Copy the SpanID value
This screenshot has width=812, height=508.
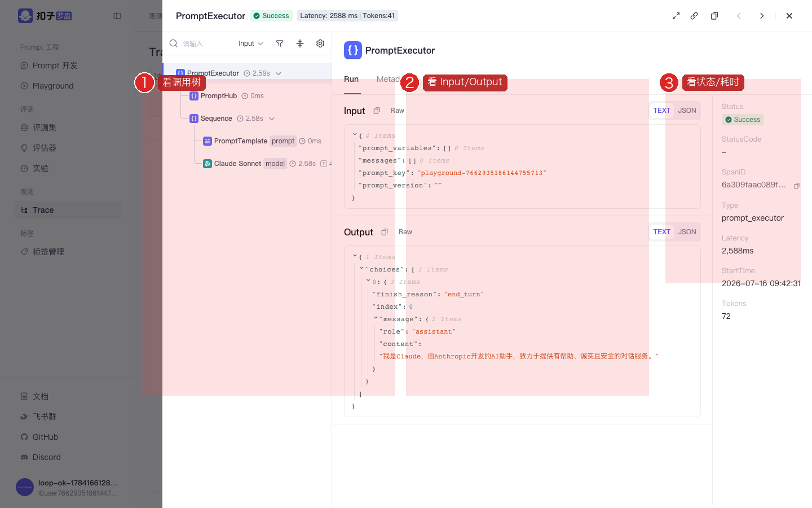click(797, 185)
